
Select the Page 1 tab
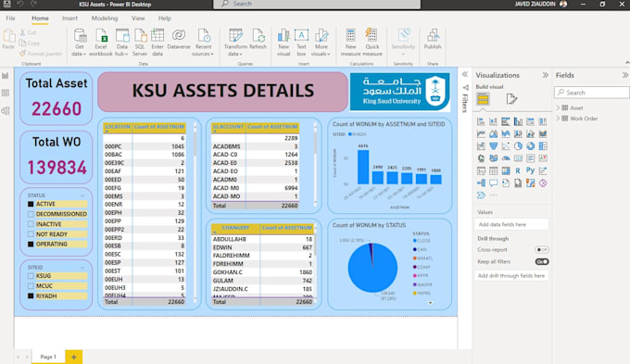click(48, 357)
